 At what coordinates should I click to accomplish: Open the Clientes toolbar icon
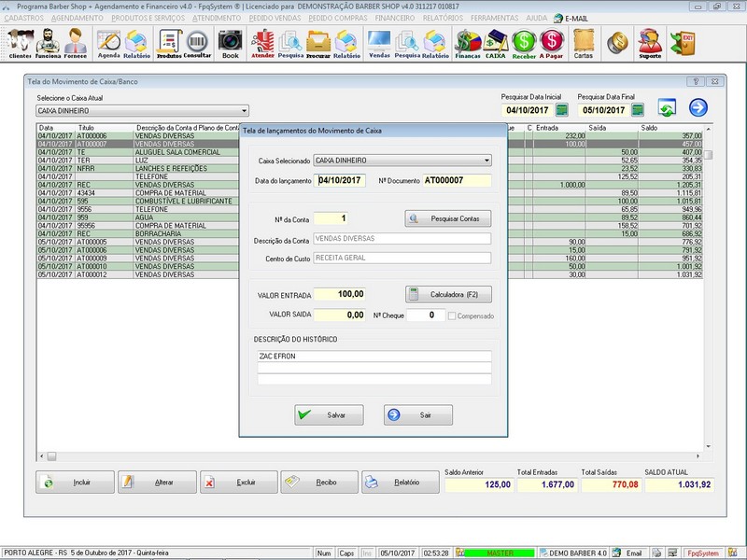[20, 43]
